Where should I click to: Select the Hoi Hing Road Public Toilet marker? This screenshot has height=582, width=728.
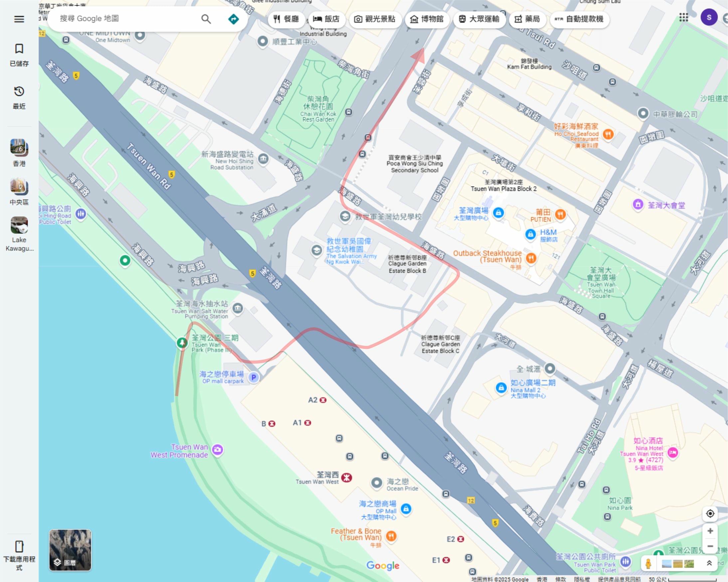81,214
